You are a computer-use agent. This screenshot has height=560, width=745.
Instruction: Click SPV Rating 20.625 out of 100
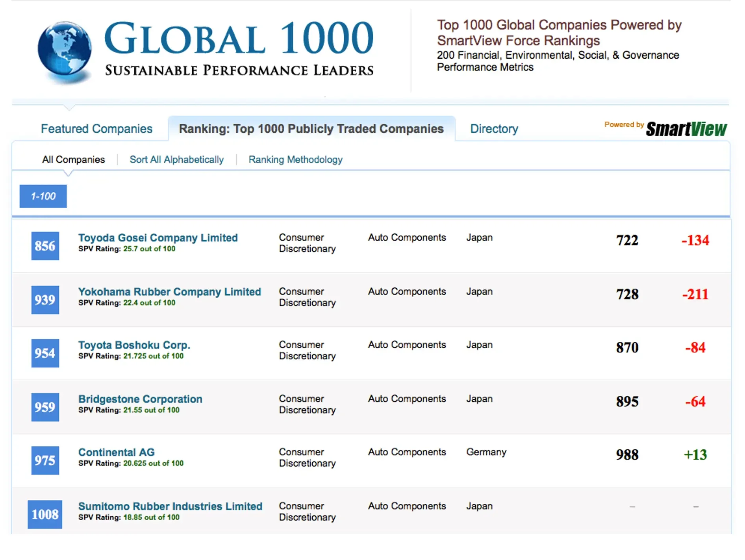click(131, 463)
